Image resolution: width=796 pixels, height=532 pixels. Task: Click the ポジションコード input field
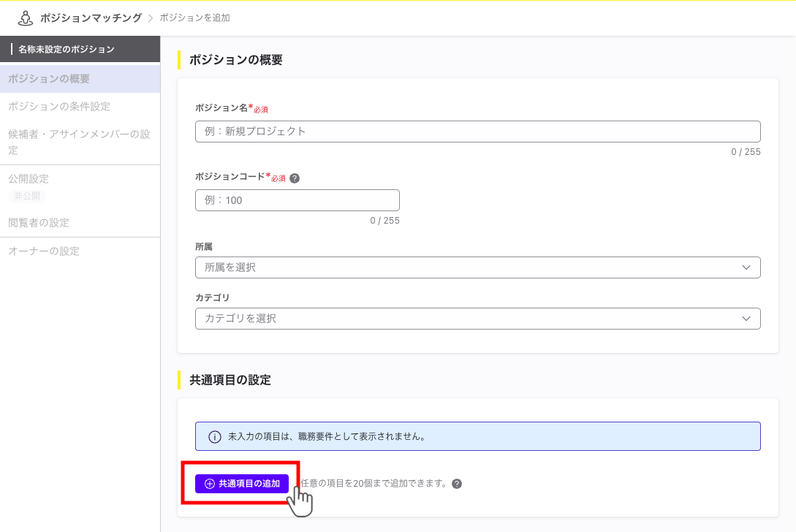coord(297,199)
